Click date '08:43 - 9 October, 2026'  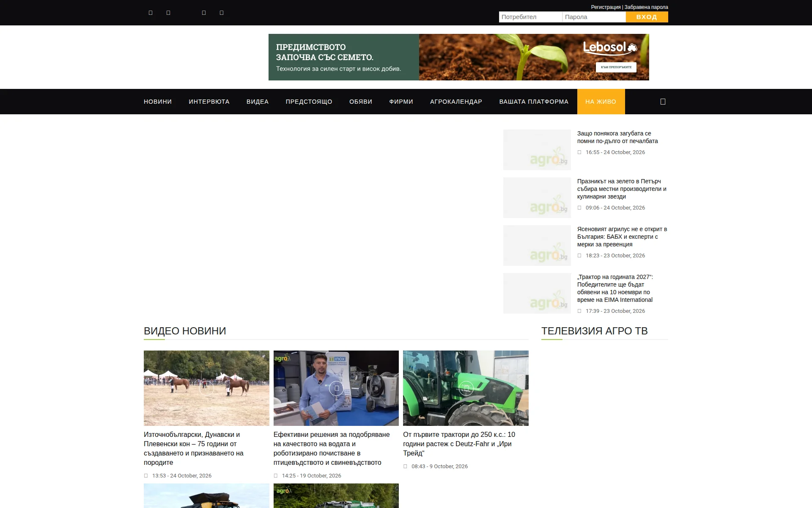coord(439,467)
